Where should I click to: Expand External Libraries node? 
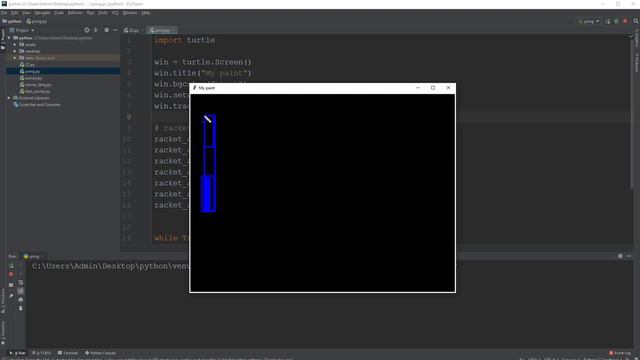point(9,98)
